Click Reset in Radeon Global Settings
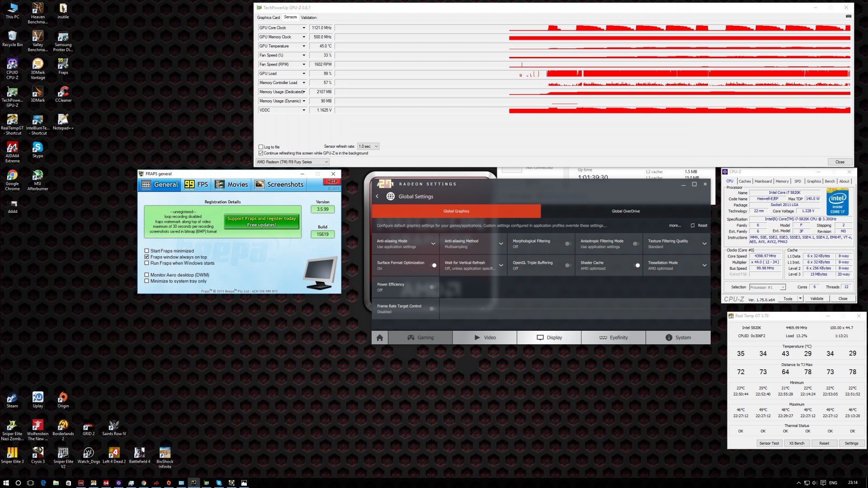Image resolution: width=868 pixels, height=488 pixels. 699,225
